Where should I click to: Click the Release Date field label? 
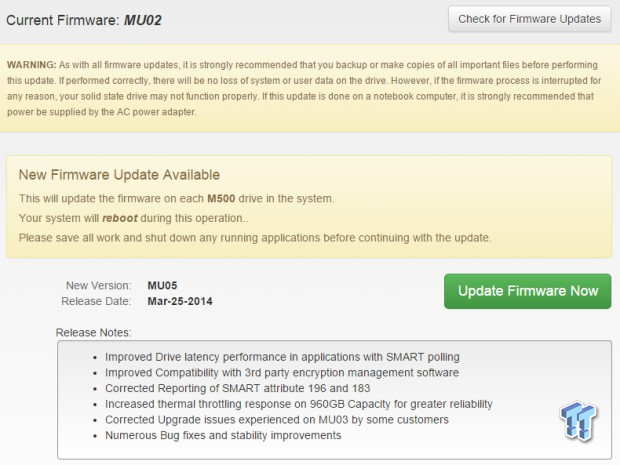(x=96, y=301)
